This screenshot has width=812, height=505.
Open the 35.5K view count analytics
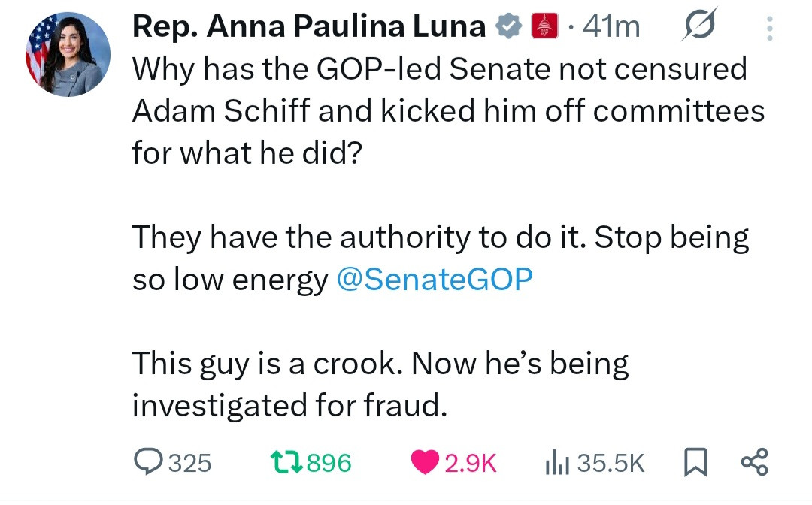click(x=611, y=463)
